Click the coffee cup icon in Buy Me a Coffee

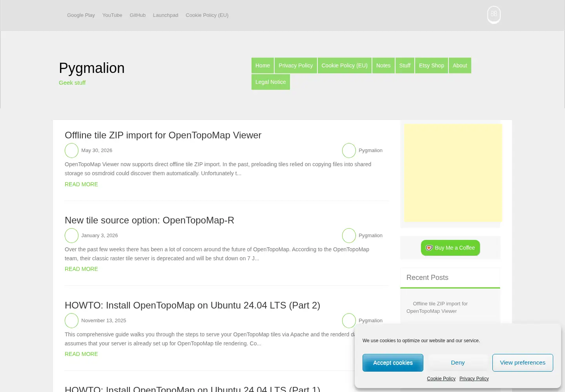pos(429,248)
